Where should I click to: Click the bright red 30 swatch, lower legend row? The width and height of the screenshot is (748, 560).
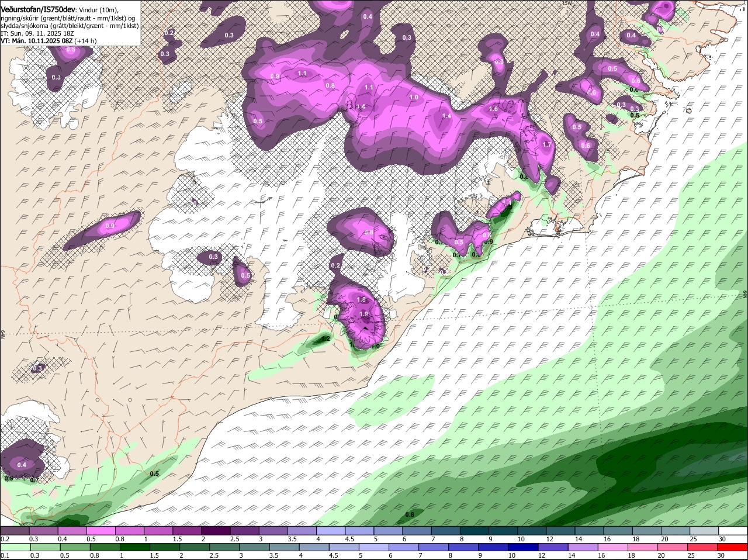733,547
